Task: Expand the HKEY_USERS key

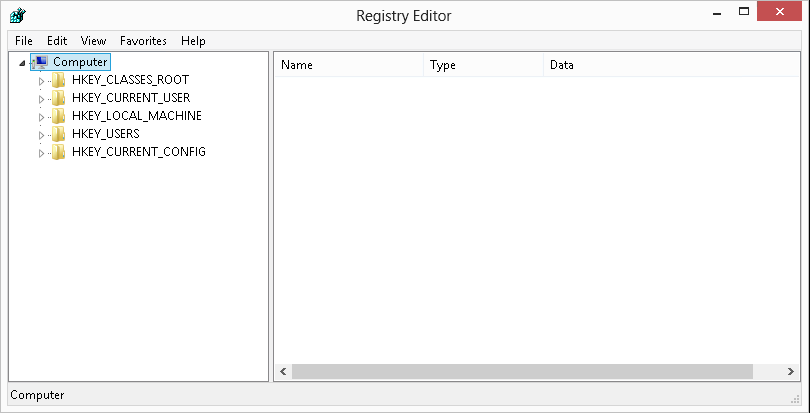Action: tap(41, 134)
